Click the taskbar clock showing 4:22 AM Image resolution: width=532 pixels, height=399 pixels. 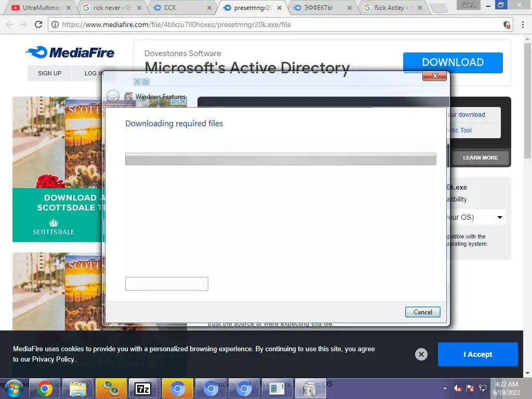507,389
